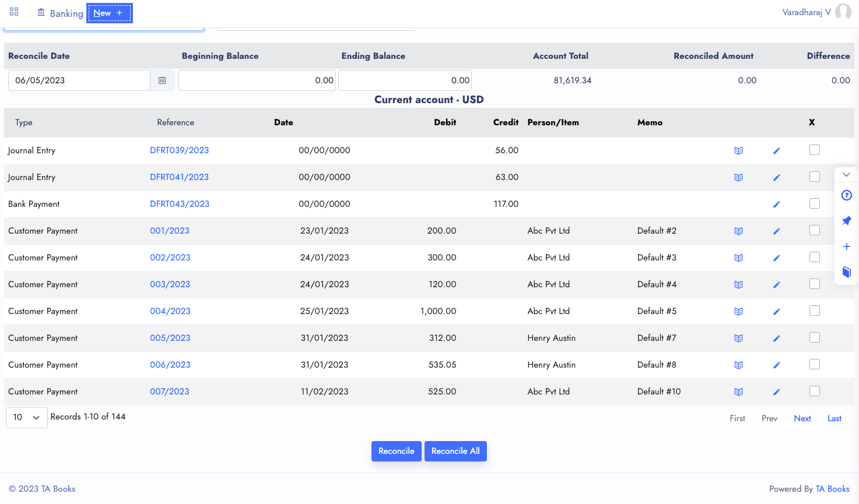
Task: View journal book icon for DFRT041/2023
Action: tap(738, 178)
